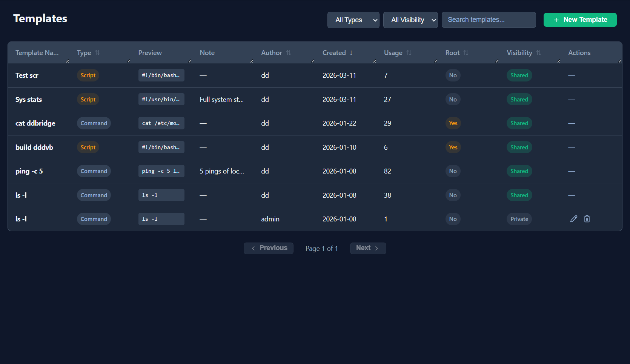The image size is (630, 364).
Task: Sort by Type column arrows
Action: 97,53
